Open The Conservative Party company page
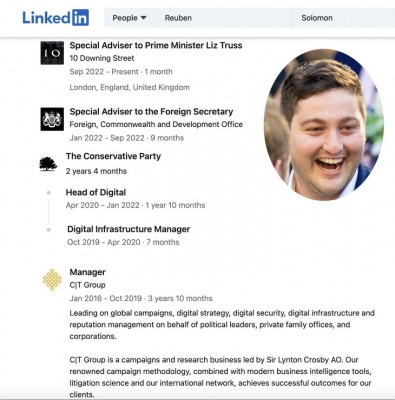The height and width of the screenshot is (400, 395). [x=113, y=156]
